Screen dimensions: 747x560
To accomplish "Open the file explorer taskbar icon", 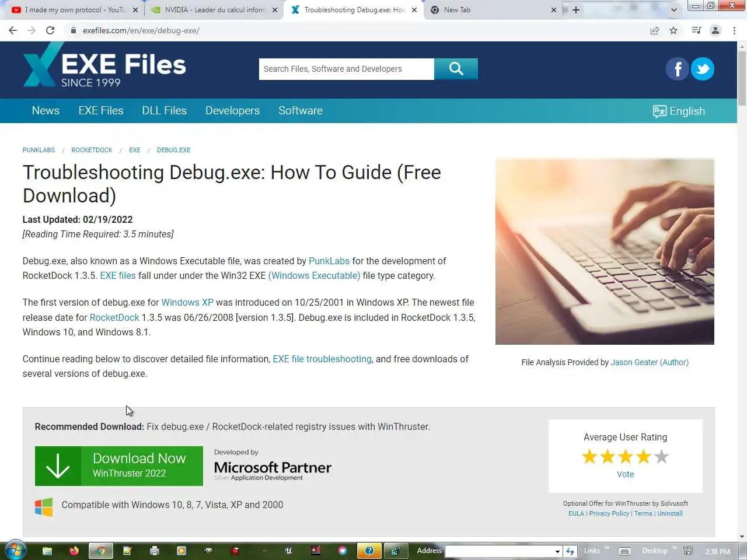I will click(x=47, y=550).
